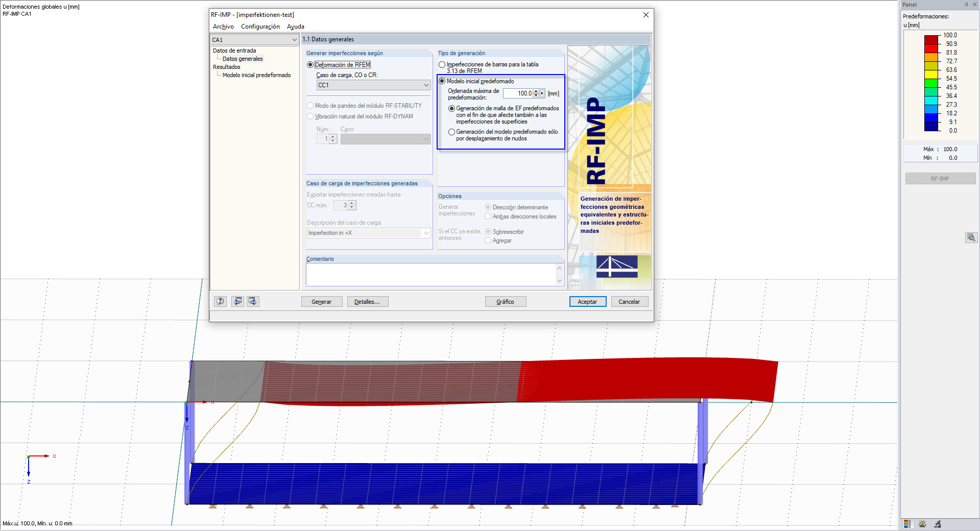Open the Configuración menu
The image size is (980, 531).
[260, 27]
